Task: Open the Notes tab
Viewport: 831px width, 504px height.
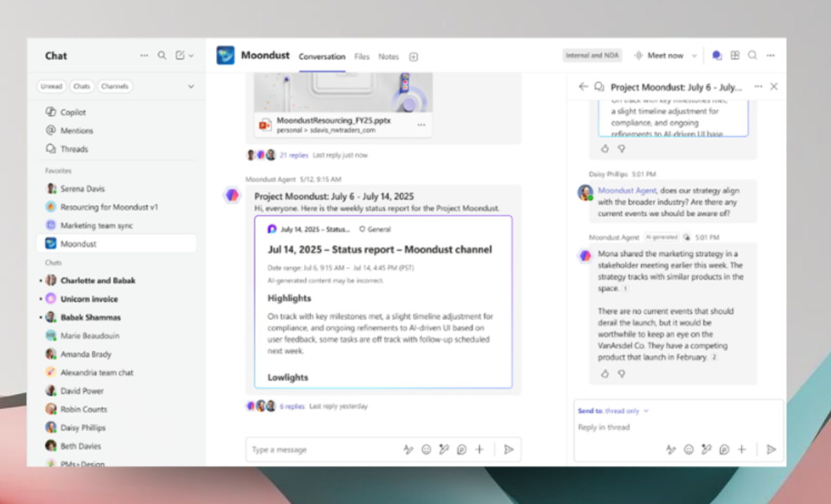Action: click(x=388, y=57)
